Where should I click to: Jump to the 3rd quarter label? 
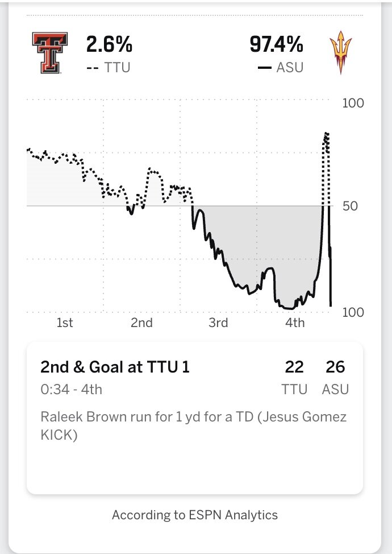tap(218, 323)
